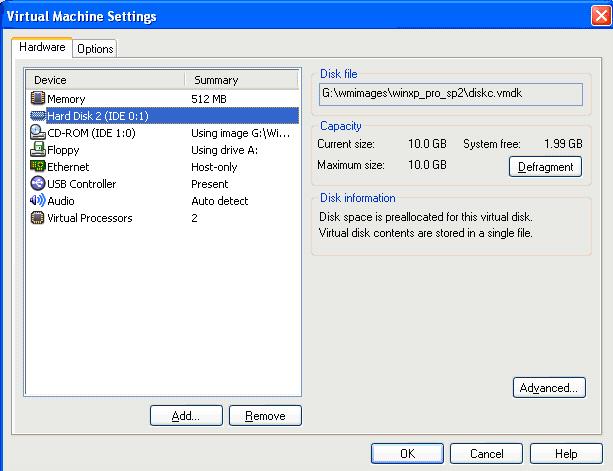Image resolution: width=613 pixels, height=471 pixels.
Task: Click the Hard Disk 2 icon
Action: tap(38, 116)
